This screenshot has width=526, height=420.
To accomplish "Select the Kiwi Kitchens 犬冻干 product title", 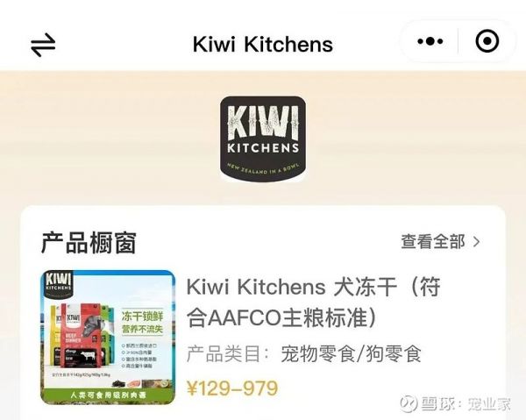I will 313,302.
